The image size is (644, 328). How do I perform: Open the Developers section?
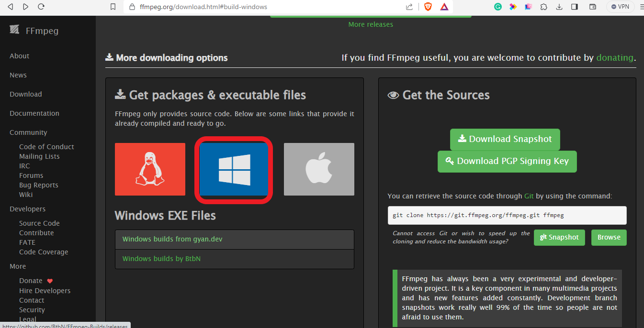[28, 209]
